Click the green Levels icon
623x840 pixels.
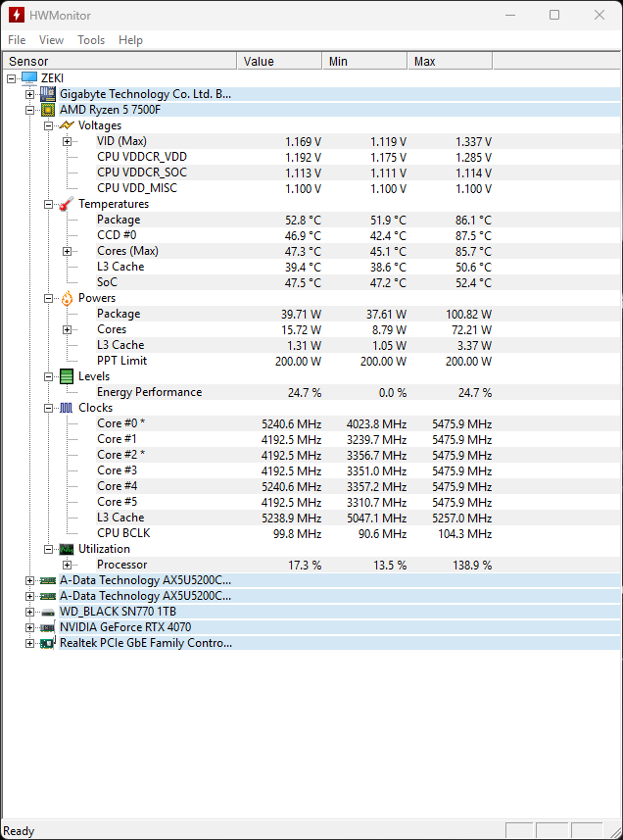click(67, 376)
